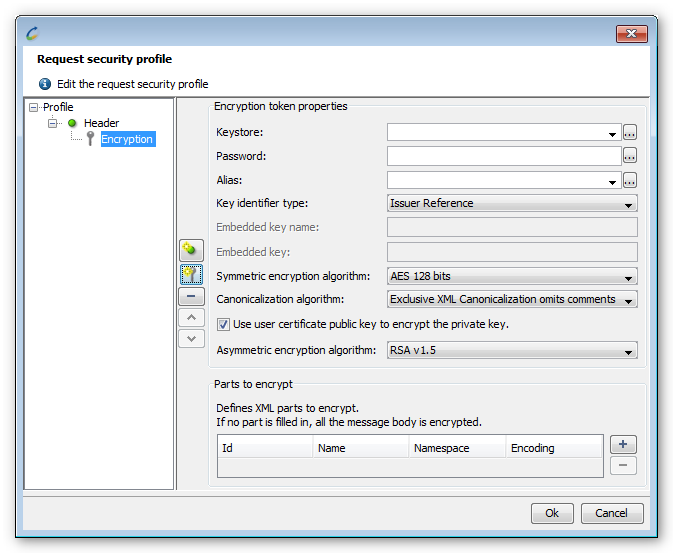The width and height of the screenshot is (673, 553).
Task: Click the 'Request security profile' heading
Action: click(104, 59)
